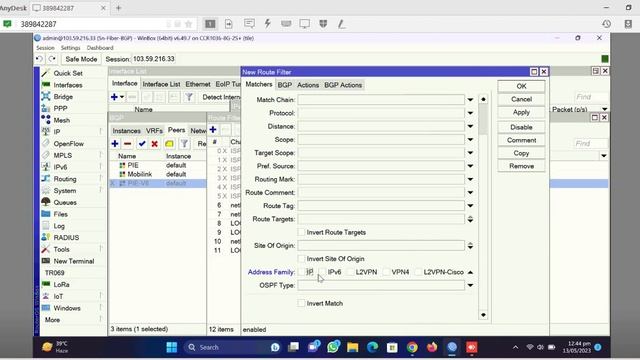Open the Tools menu
The height and width of the screenshot is (360, 640).
click(61, 249)
